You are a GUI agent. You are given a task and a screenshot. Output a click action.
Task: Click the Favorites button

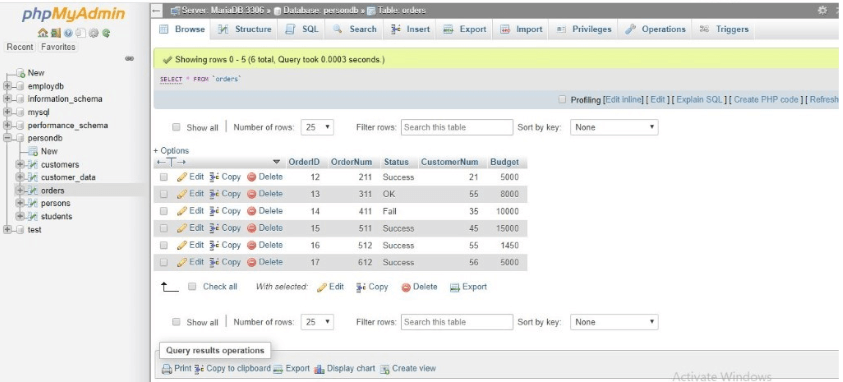tap(59, 47)
